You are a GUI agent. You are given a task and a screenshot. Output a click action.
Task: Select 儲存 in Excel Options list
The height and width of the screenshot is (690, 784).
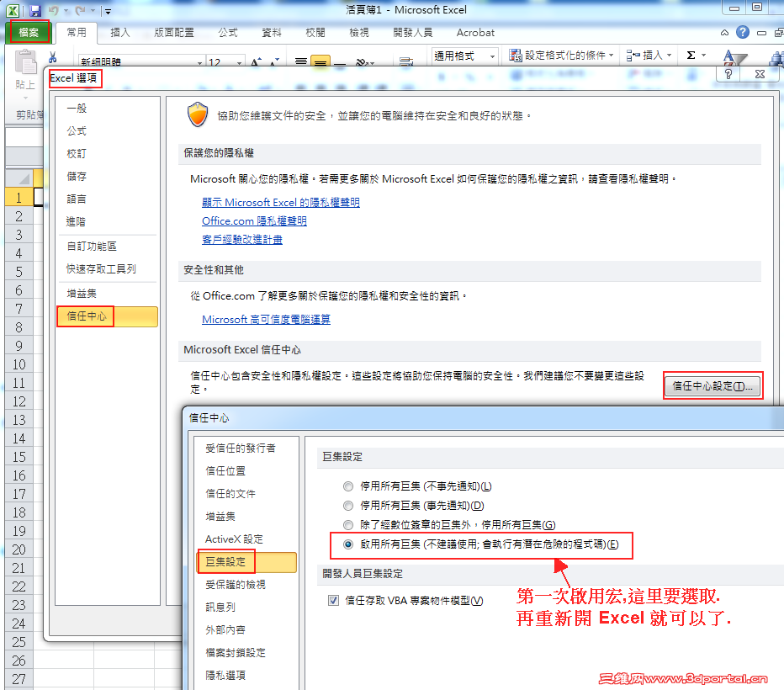(x=108, y=176)
